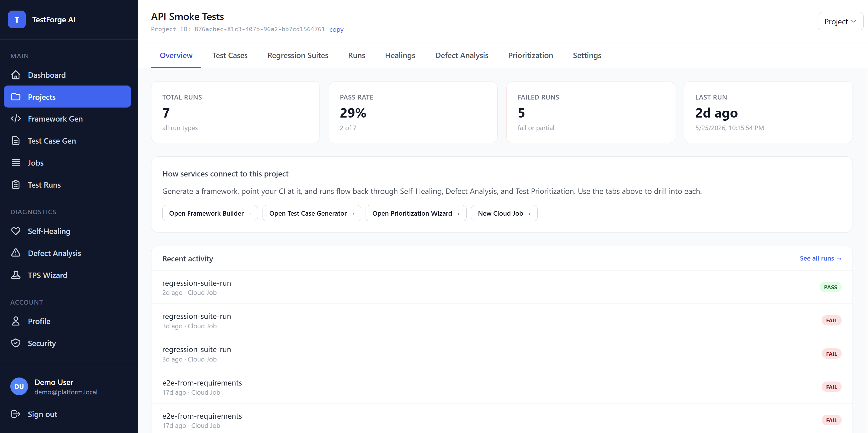Open Jobs from the sidebar
This screenshot has width=868, height=433.
tap(67, 163)
